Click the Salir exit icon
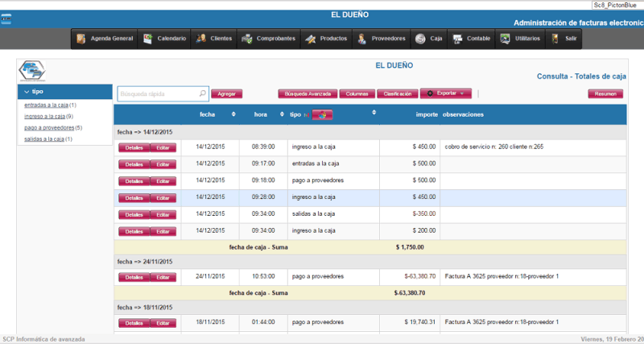Screen dimensions: 644x344 tap(555, 39)
